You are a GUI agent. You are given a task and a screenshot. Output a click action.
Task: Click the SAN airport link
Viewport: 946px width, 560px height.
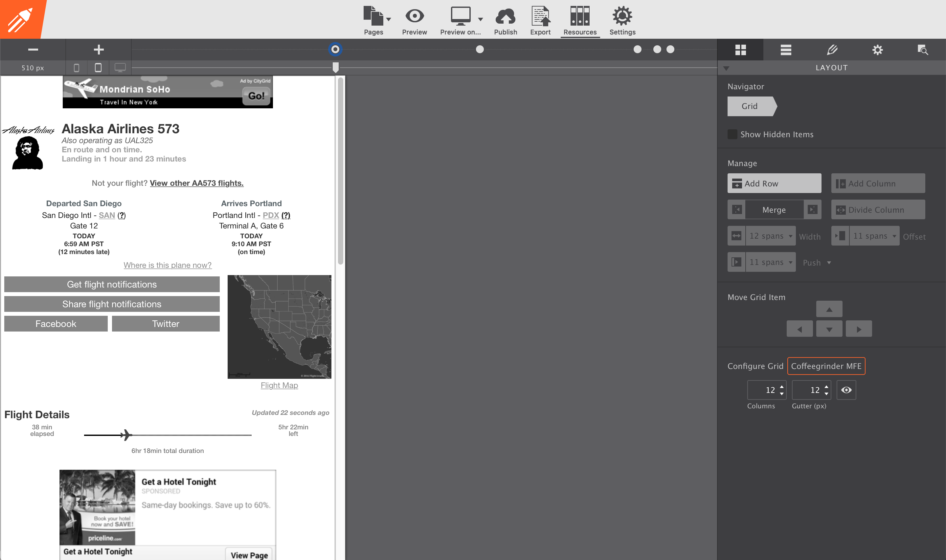pyautogui.click(x=107, y=215)
